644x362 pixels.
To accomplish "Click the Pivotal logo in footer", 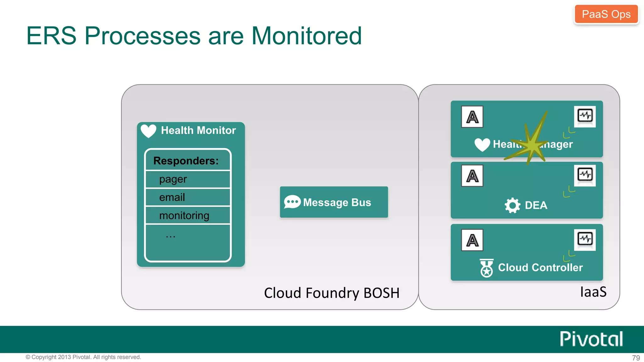I will tap(591, 339).
